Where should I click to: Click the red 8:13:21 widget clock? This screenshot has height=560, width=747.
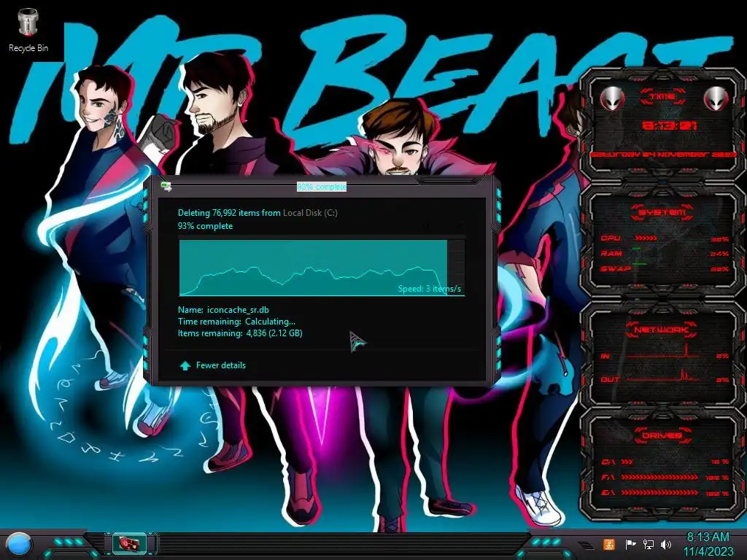point(670,125)
